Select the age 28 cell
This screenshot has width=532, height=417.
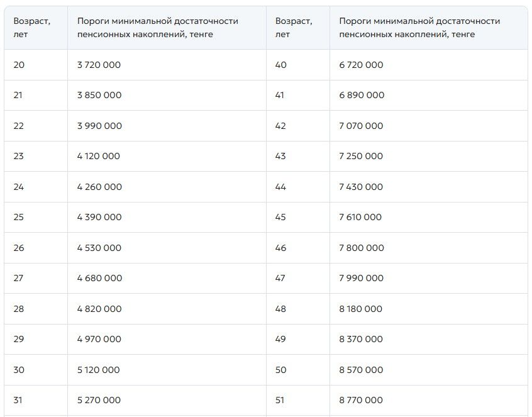(x=19, y=309)
